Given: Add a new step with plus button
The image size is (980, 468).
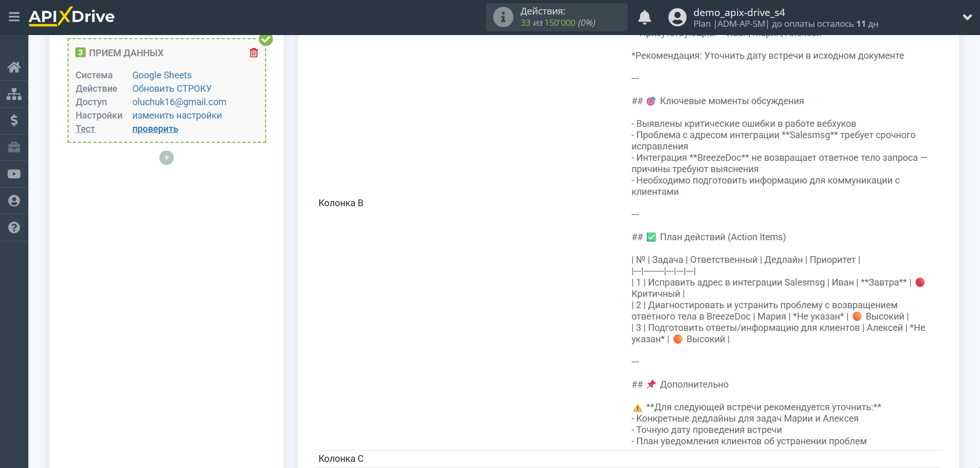Looking at the screenshot, I should (167, 158).
